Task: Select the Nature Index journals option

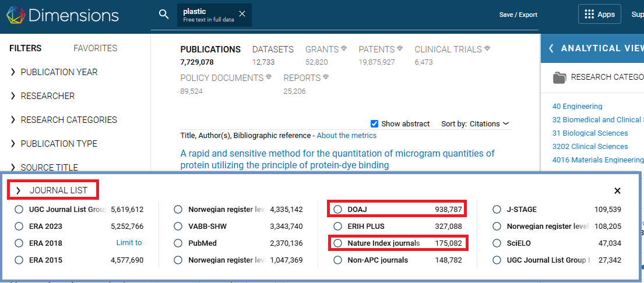Action: point(337,243)
